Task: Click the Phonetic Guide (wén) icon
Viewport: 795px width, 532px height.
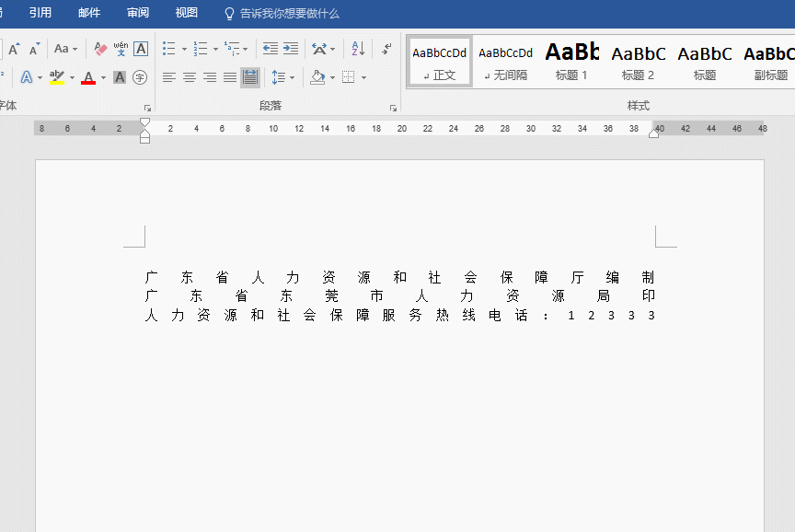Action: pos(121,49)
